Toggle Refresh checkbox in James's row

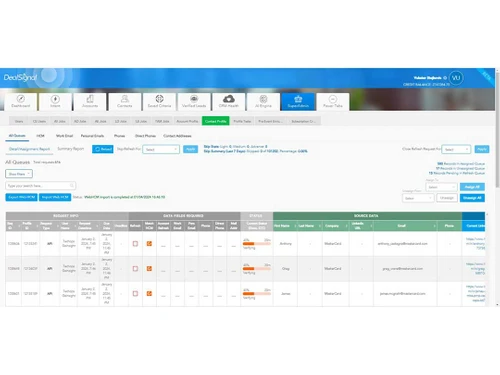[x=135, y=294]
